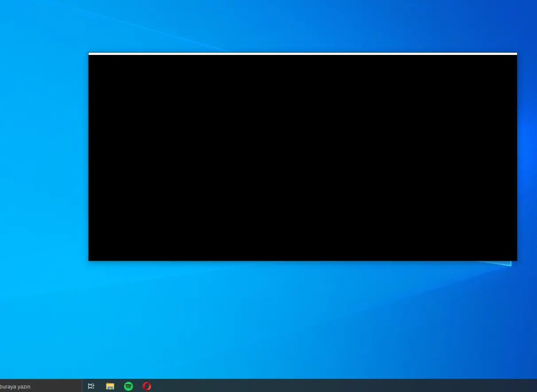Launch Spotify from the taskbar
The width and height of the screenshot is (537, 392).
(x=128, y=386)
